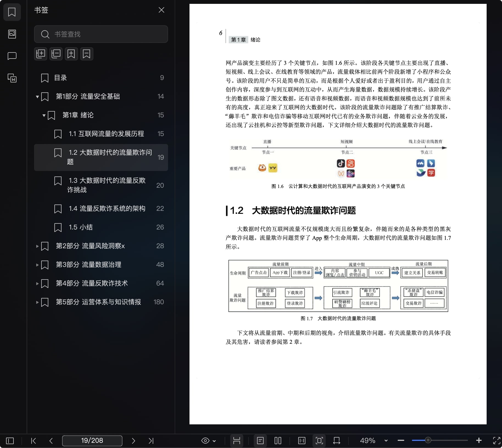Click page number 180 beside 第5部分
The image size is (502, 448).
point(159,302)
